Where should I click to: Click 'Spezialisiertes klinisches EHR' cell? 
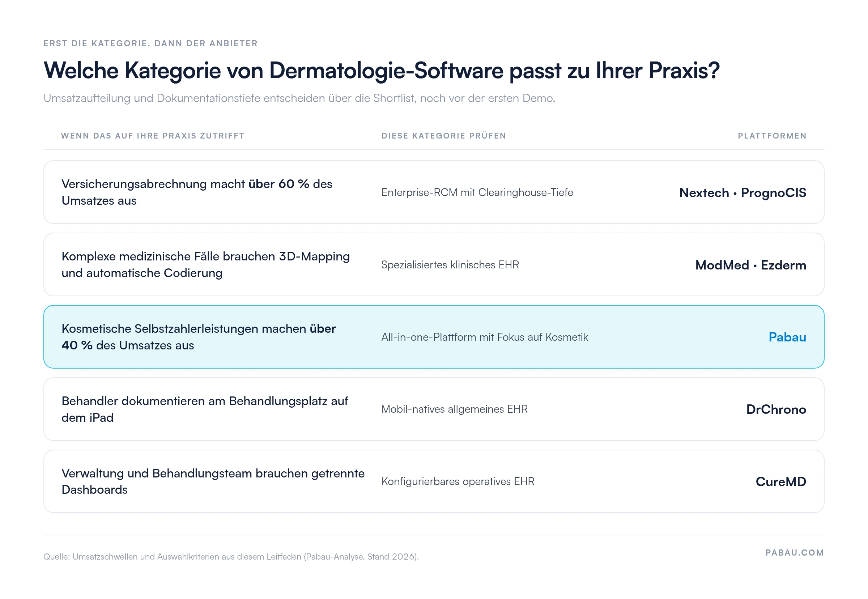pos(450,265)
